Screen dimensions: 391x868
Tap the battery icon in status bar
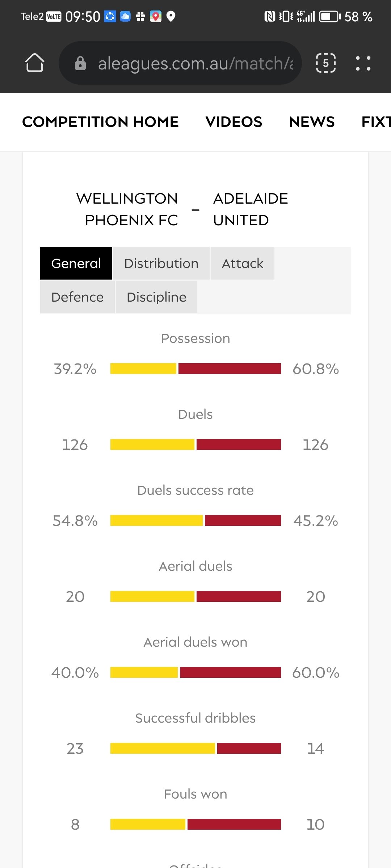coord(329,17)
